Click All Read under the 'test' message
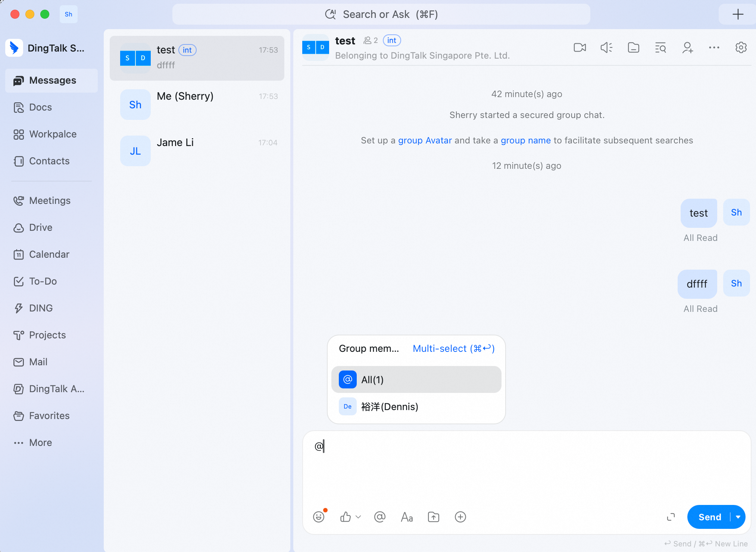 700,238
